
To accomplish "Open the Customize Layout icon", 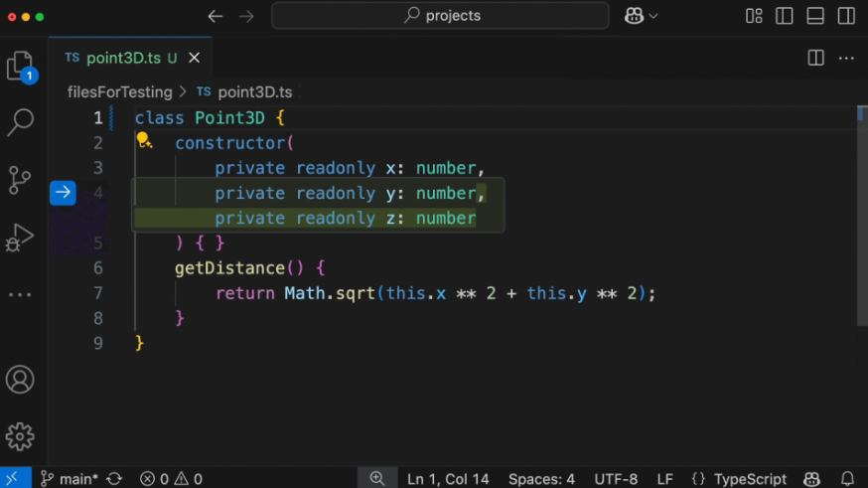I will pyautogui.click(x=754, y=16).
